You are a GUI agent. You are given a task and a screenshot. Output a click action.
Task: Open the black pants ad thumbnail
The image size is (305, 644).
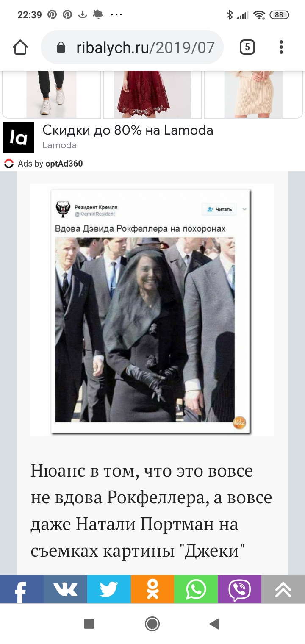click(52, 94)
